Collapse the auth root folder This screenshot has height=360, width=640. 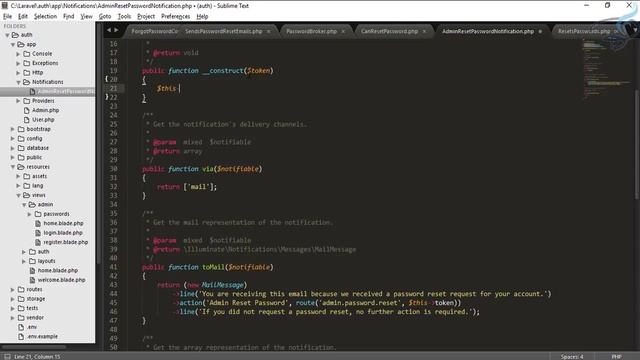[x=7, y=35]
